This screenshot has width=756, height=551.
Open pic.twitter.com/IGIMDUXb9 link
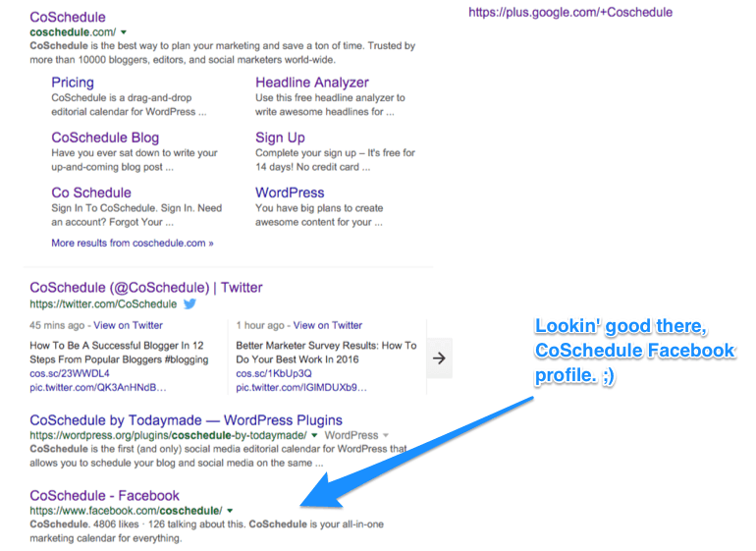pos(301,387)
